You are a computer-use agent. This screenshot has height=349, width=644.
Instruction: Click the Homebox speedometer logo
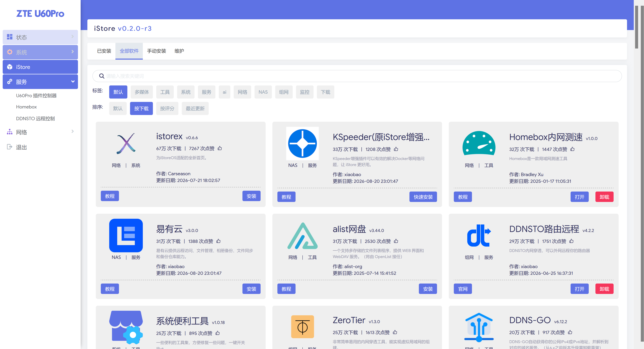(479, 143)
